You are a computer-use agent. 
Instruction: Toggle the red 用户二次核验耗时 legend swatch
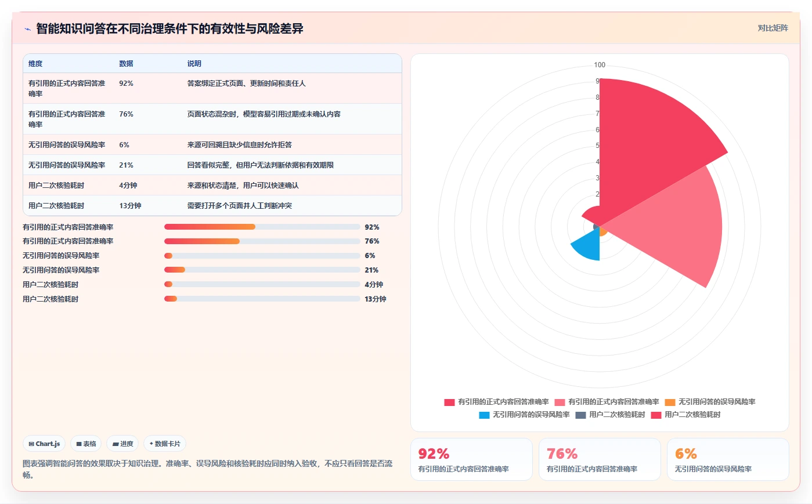656,415
